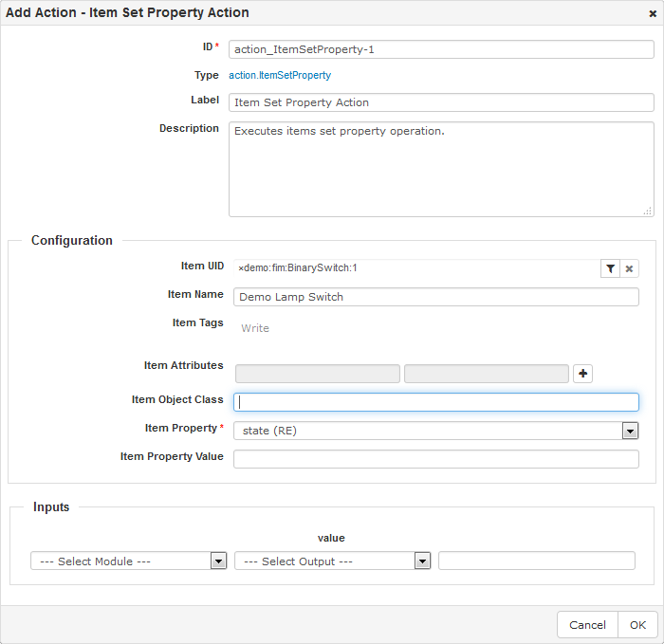This screenshot has height=644, width=664.
Task: Click the first Item Attributes field
Action: click(x=317, y=374)
